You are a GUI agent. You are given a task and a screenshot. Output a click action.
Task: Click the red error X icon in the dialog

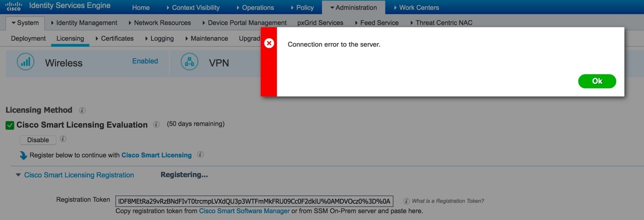(x=269, y=43)
